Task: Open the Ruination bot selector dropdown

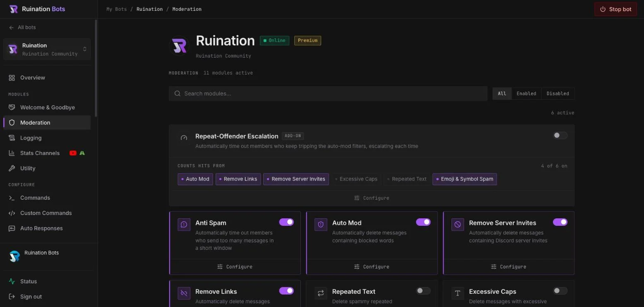Action: pos(47,49)
